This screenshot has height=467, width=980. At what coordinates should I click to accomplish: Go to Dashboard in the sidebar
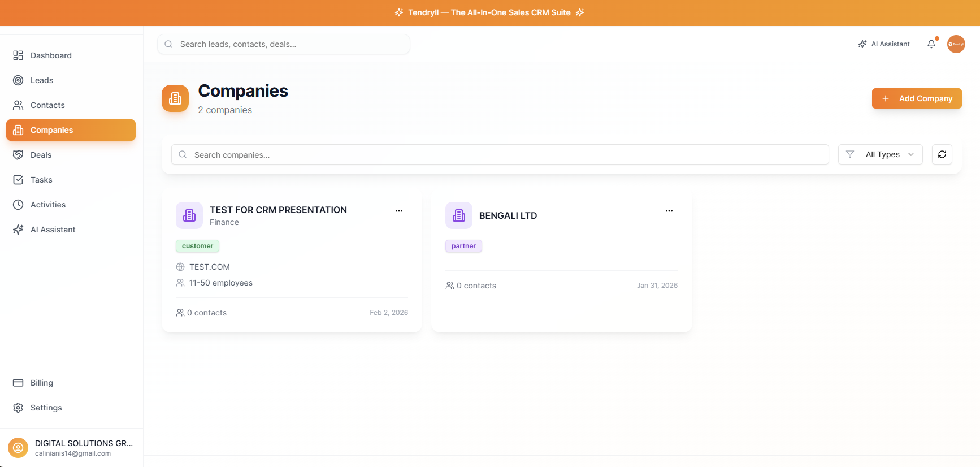point(51,55)
